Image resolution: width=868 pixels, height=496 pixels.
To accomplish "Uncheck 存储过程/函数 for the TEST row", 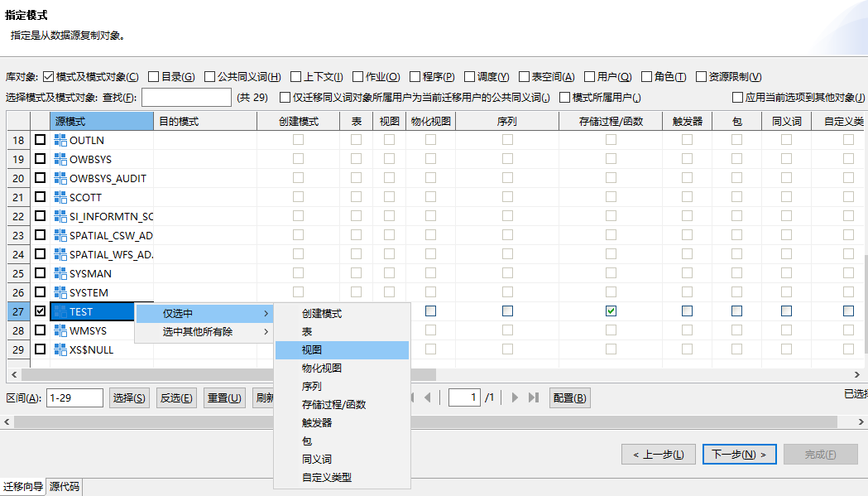I will [611, 311].
